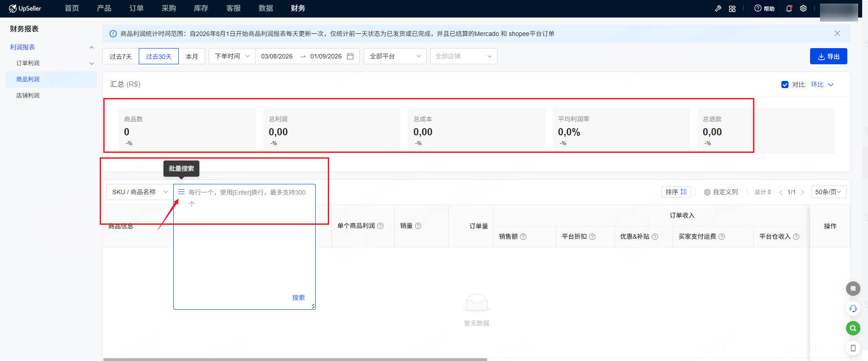Open the 全部平台 platform dropdown
This screenshot has width=868, height=361.
click(395, 56)
